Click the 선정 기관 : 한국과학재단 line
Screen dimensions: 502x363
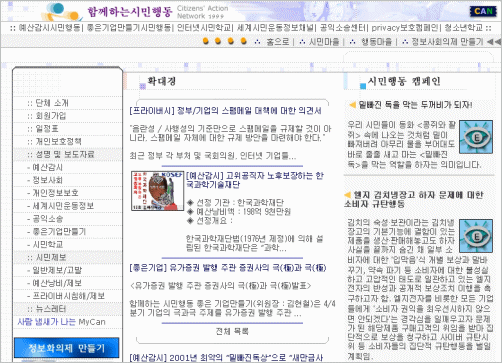point(240,202)
